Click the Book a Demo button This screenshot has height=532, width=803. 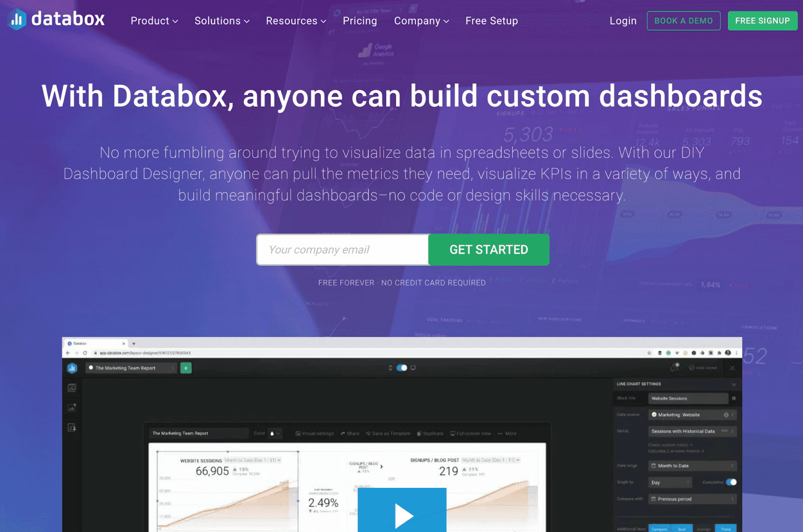684,21
